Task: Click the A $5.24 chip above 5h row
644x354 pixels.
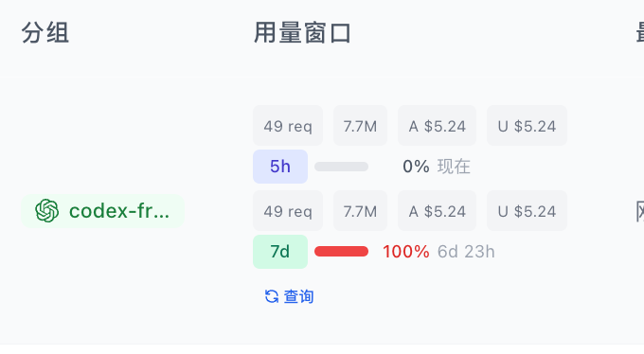Action: pyautogui.click(x=437, y=126)
